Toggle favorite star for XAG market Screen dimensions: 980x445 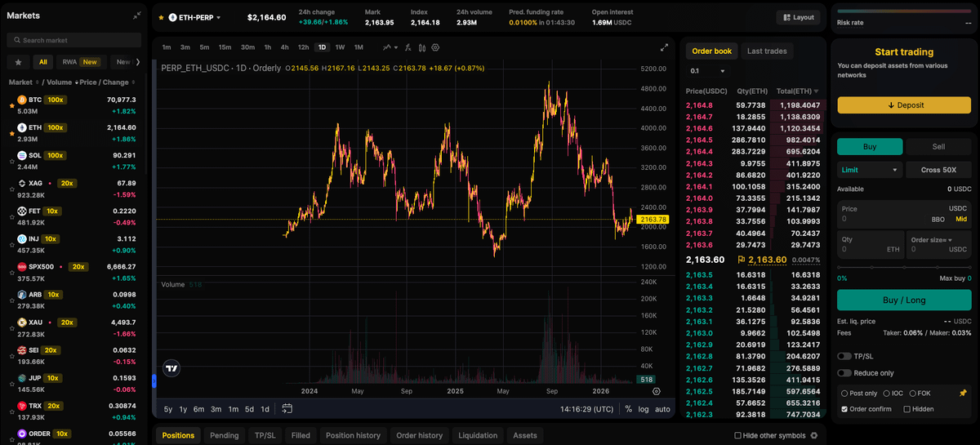tap(11, 189)
